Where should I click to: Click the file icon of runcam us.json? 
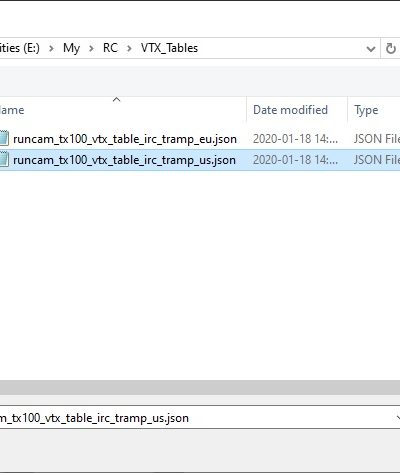[x=4, y=160]
